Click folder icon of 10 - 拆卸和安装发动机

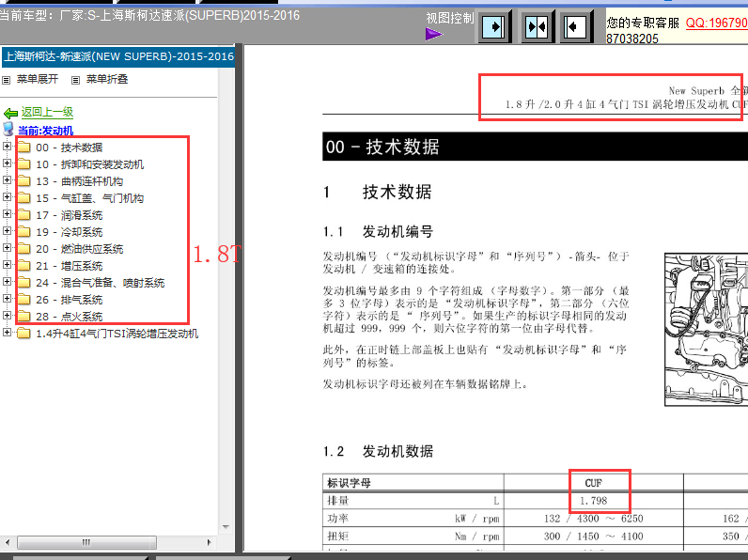[x=23, y=164]
